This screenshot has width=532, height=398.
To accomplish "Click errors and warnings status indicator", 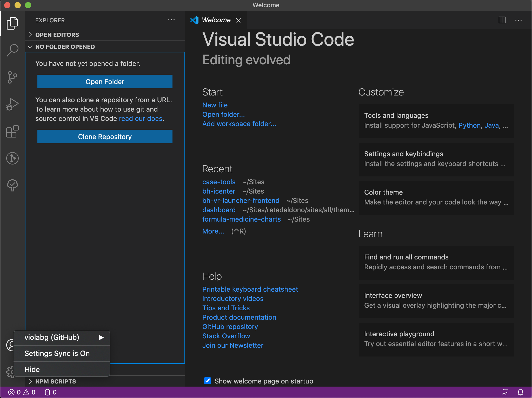I will 22,392.
